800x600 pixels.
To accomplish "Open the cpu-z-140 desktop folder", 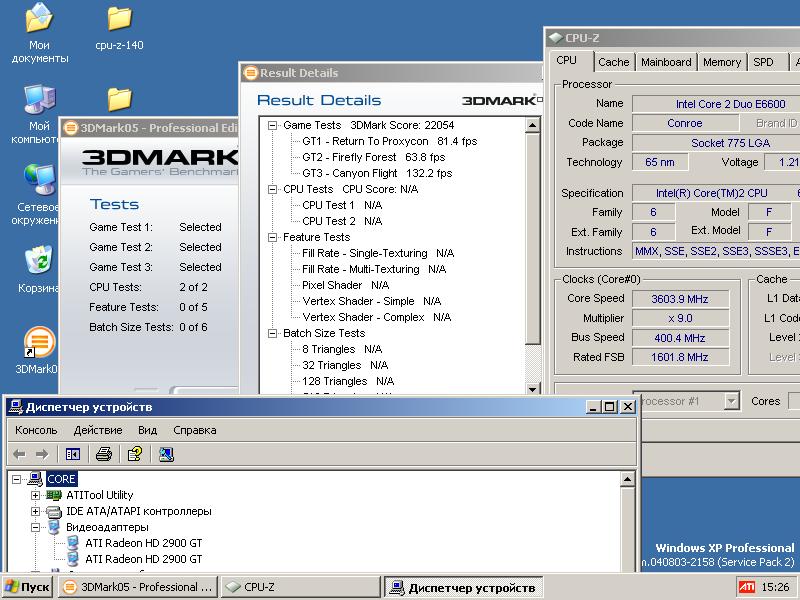I will click(x=120, y=19).
